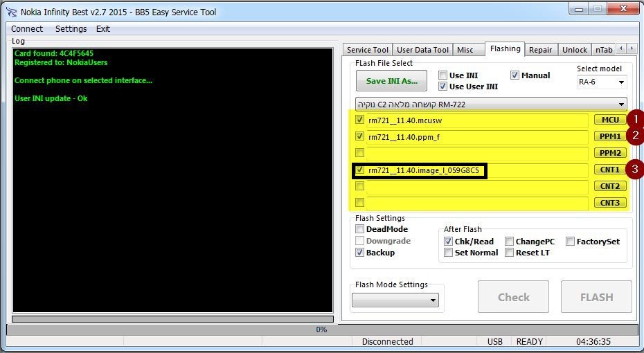Enable the Set Normal checkbox
The height and width of the screenshot is (353, 644).
[449, 252]
